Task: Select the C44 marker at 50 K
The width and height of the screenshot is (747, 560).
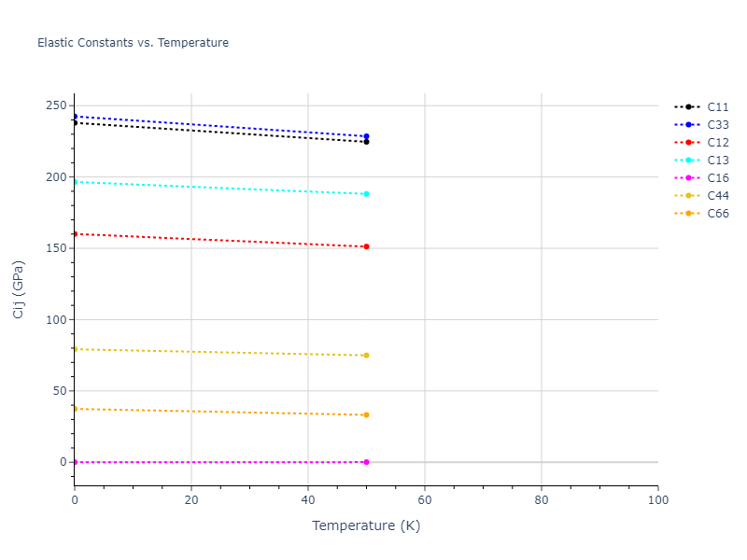Action: coord(366,356)
